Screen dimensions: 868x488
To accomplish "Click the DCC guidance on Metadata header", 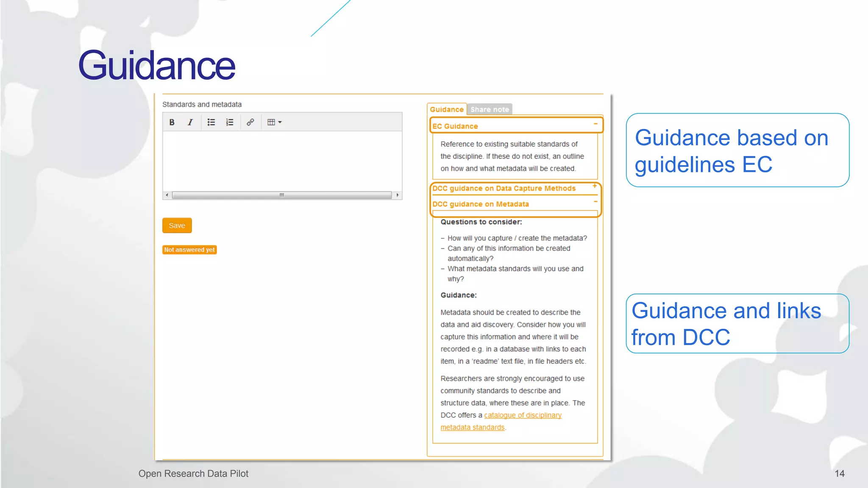I will [x=481, y=204].
